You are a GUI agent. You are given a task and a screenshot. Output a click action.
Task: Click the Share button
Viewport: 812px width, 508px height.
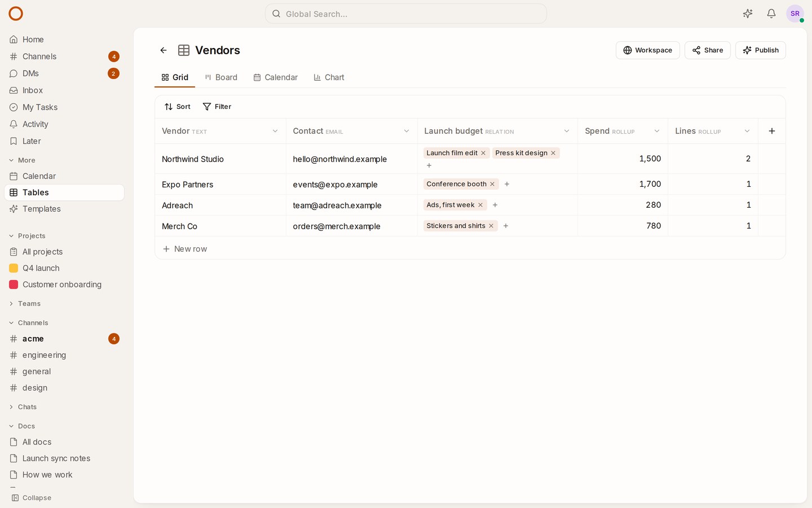pyautogui.click(x=708, y=50)
